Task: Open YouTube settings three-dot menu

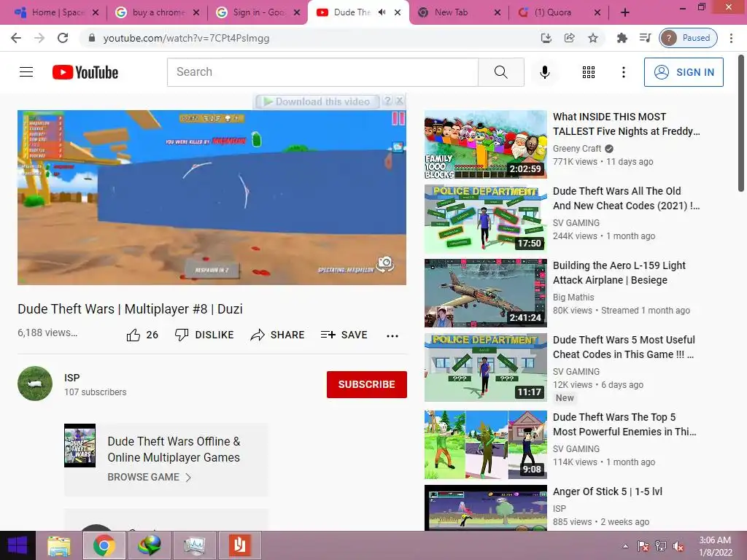Action: (x=623, y=72)
